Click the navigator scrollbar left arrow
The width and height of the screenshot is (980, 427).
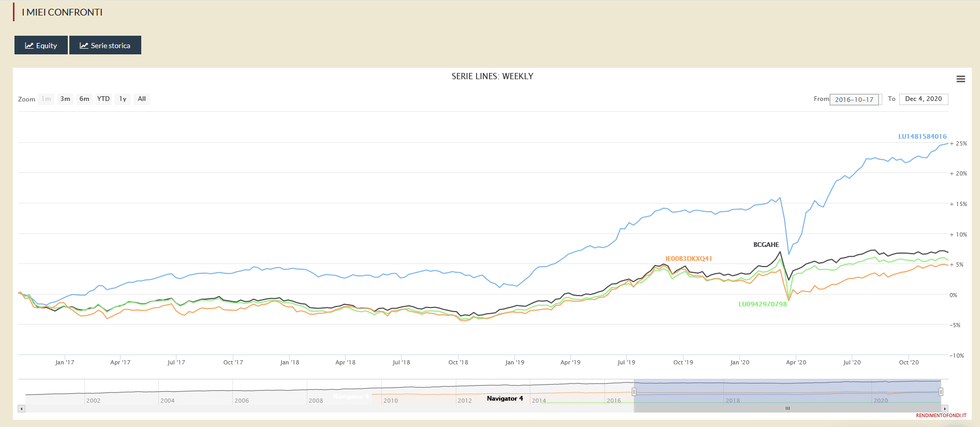(x=21, y=409)
